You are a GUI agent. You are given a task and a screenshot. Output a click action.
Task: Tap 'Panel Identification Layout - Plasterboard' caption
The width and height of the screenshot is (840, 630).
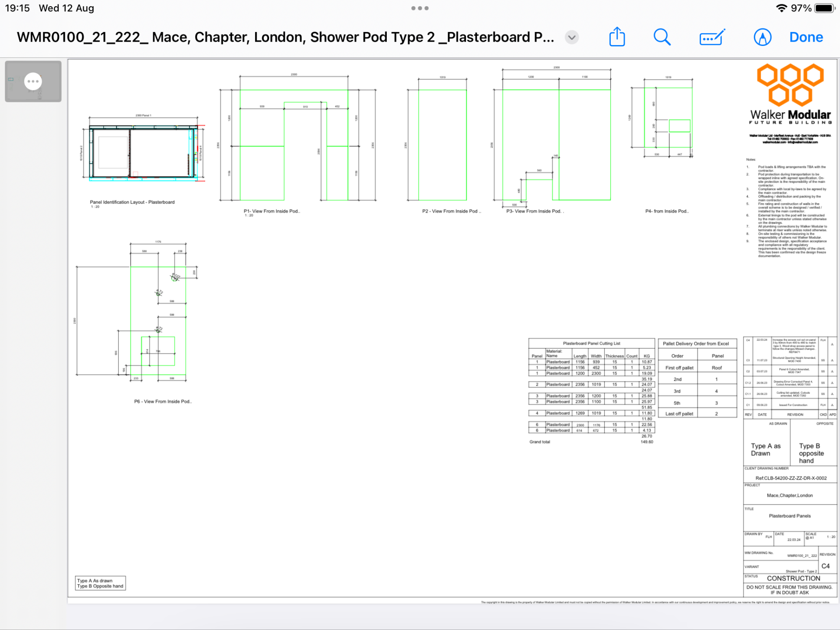[x=132, y=202]
